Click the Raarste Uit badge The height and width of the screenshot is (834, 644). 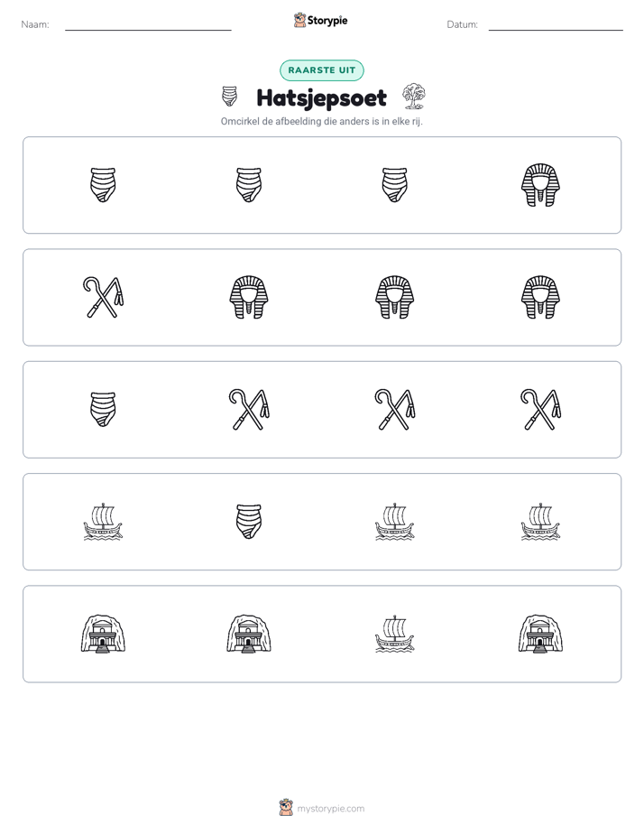[x=322, y=70]
